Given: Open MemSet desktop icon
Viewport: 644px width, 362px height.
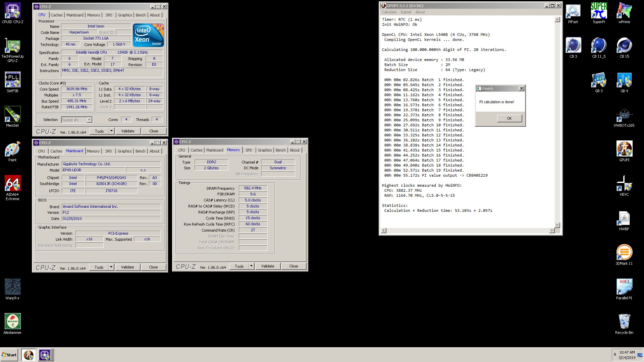Looking at the screenshot, I should [12, 117].
